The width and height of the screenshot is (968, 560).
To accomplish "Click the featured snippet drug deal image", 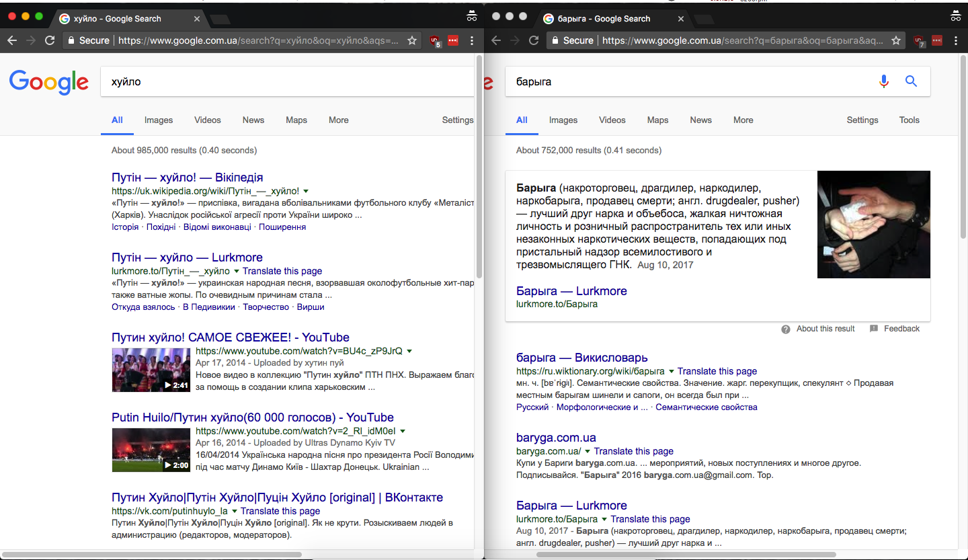I will tap(874, 225).
